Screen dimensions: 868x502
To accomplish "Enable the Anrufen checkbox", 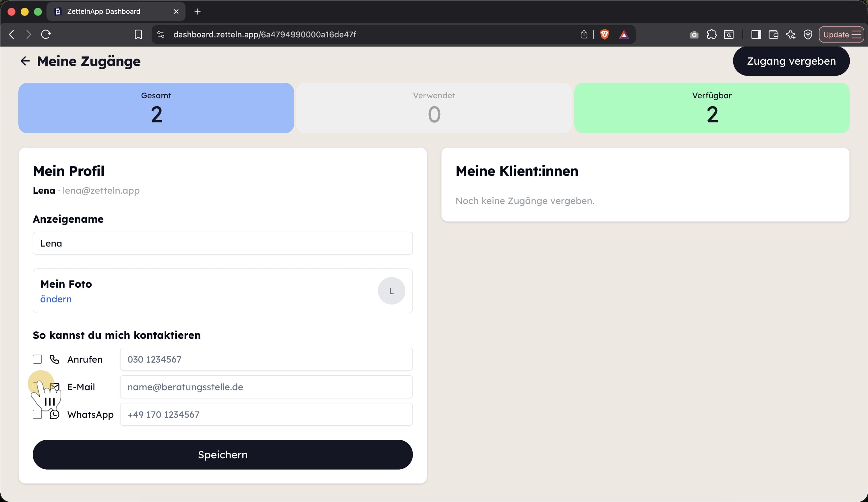I will coord(37,359).
